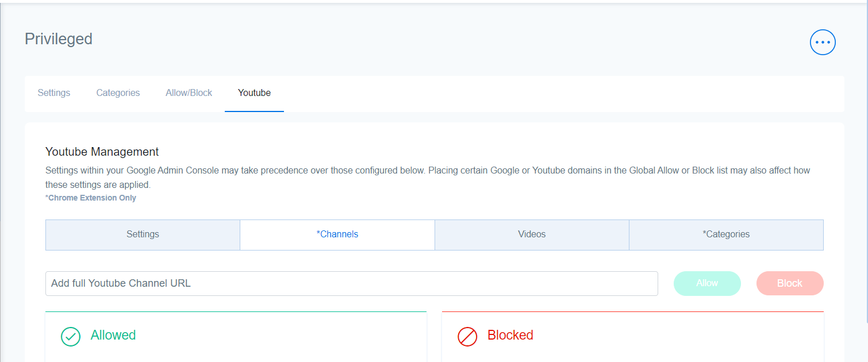Switch to the *Channels sub-tab

tap(337, 234)
